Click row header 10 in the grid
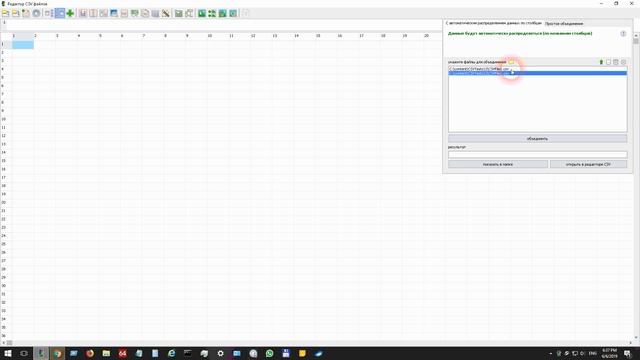Viewport: 640px width, 360px height. [4, 119]
